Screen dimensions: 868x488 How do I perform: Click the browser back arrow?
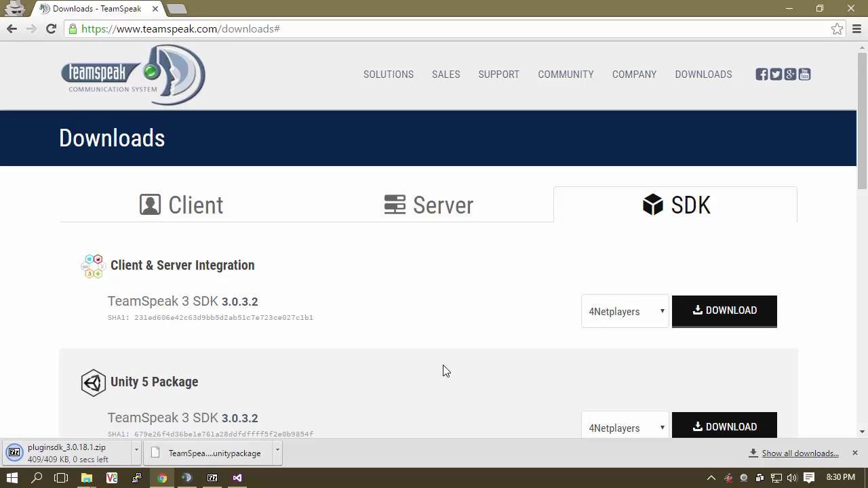pyautogui.click(x=12, y=28)
